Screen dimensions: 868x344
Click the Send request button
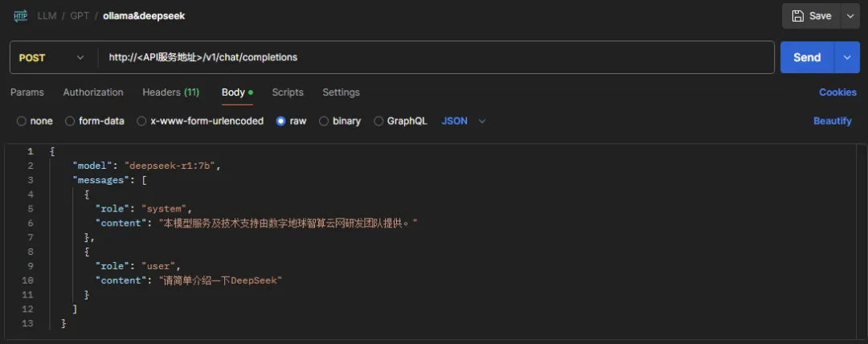coord(807,57)
